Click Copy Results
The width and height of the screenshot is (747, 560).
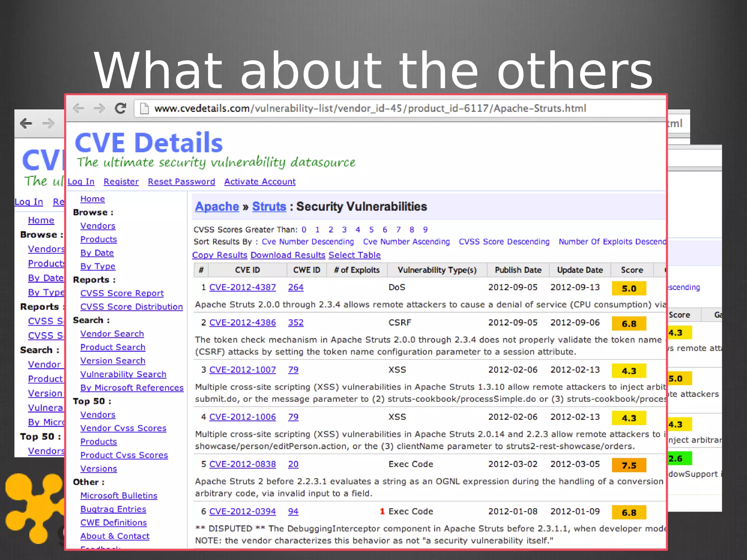point(220,255)
